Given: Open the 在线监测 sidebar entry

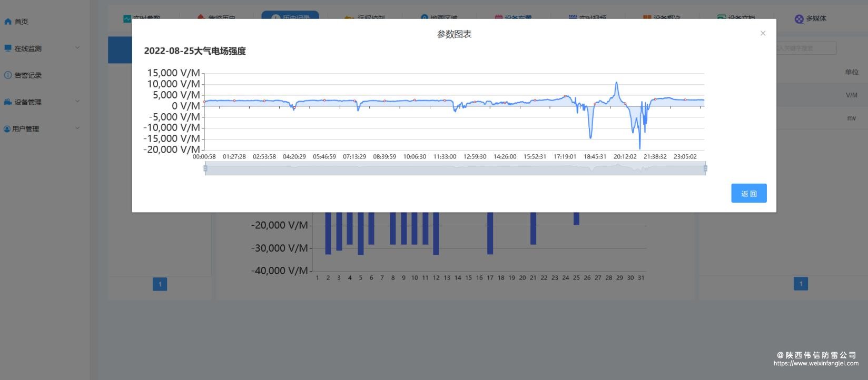Looking at the screenshot, I should pyautogui.click(x=28, y=48).
